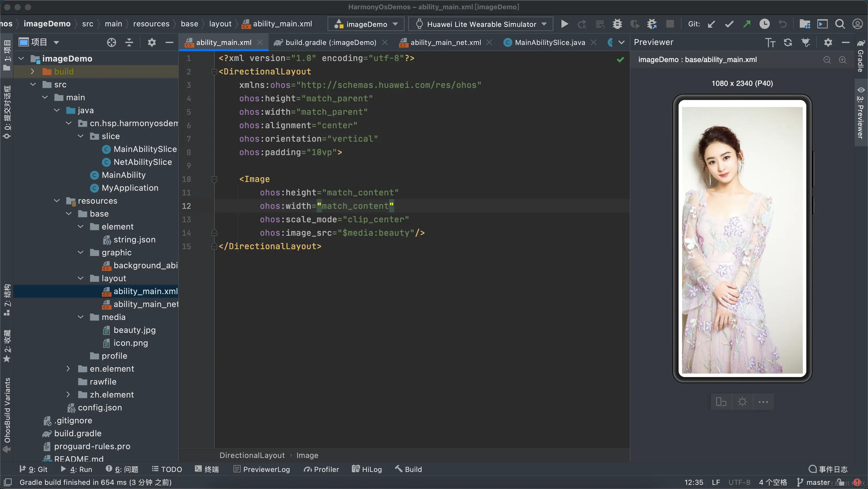Toggle device rotation icon below preview
This screenshot has height=489, width=868.
(721, 402)
